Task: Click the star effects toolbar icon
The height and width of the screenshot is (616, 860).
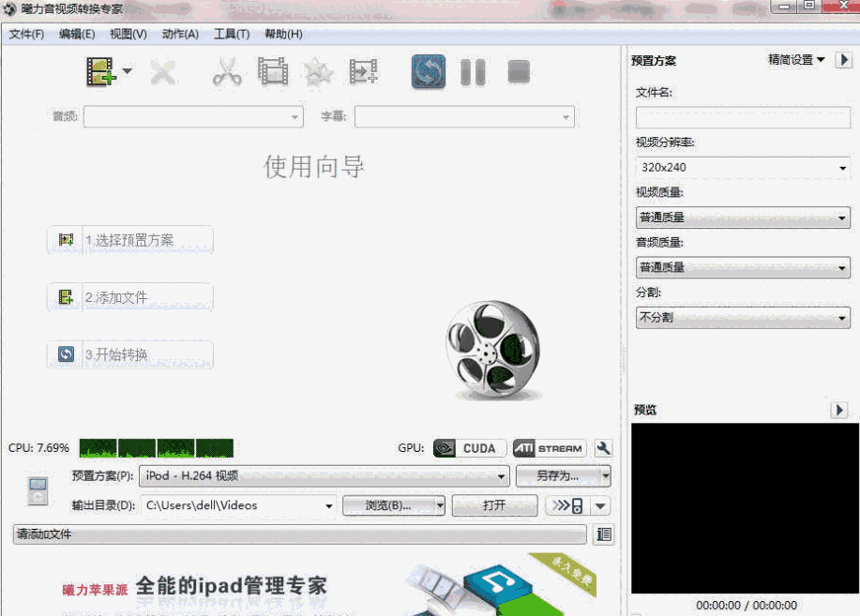Action: (x=317, y=70)
